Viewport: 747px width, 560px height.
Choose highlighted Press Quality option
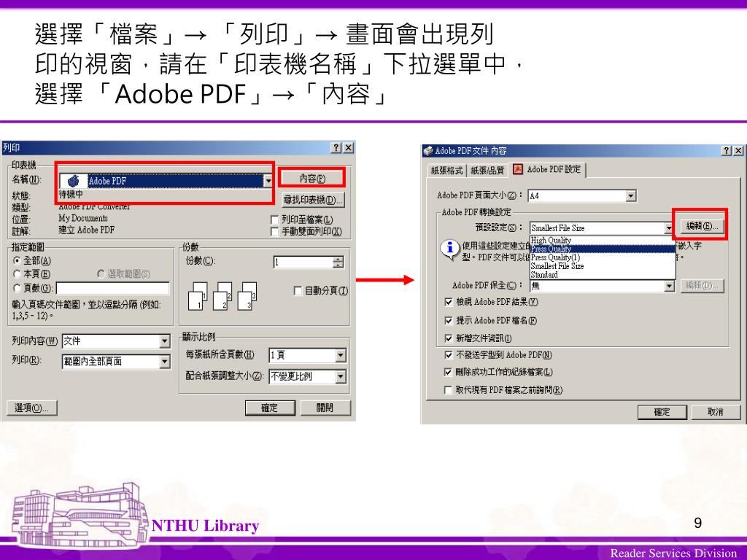tap(603, 249)
